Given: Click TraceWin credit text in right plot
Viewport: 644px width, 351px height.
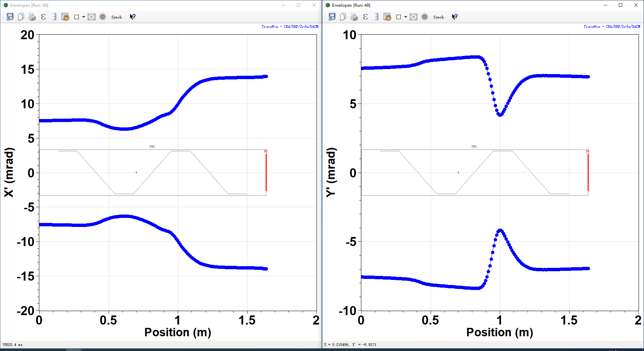Looking at the screenshot, I should pos(612,26).
